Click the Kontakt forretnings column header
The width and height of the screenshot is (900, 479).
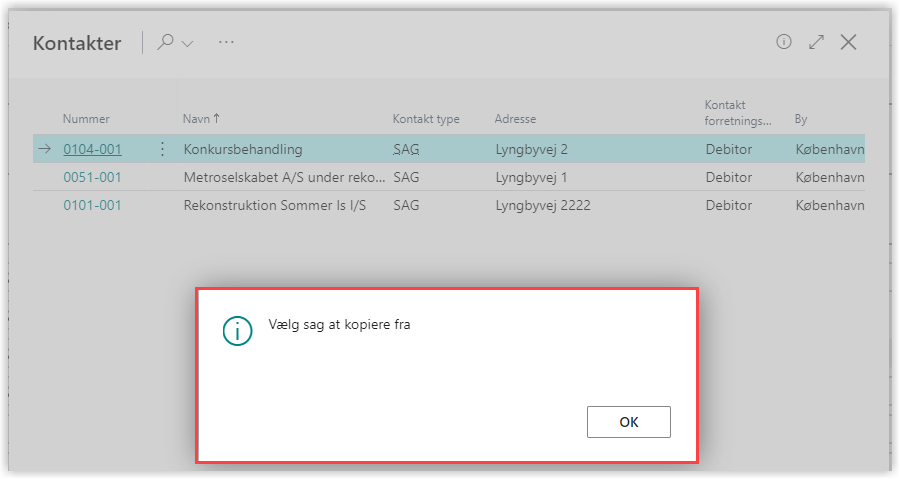tap(738, 112)
